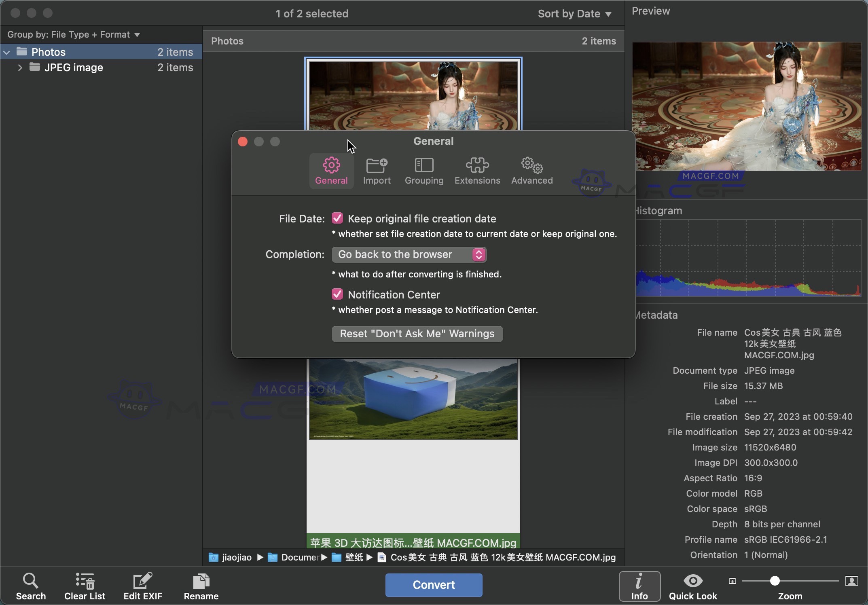Switch to the Grouping preferences pane
The height and width of the screenshot is (605, 868).
click(x=423, y=171)
